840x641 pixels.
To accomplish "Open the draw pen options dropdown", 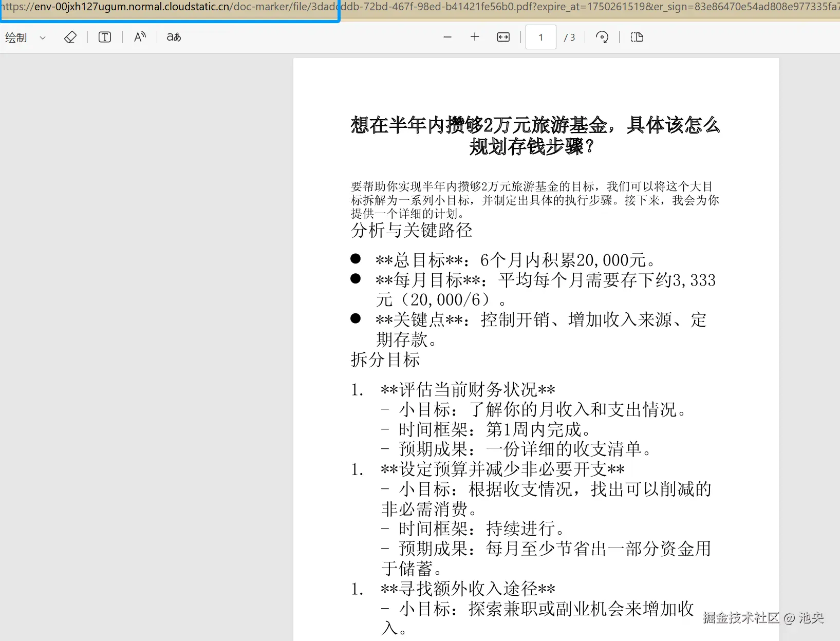I will (43, 37).
